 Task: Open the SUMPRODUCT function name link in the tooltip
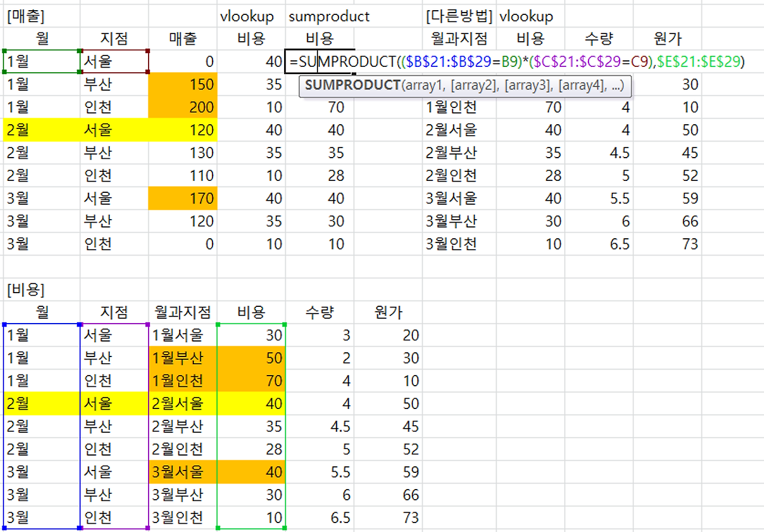click(x=352, y=85)
